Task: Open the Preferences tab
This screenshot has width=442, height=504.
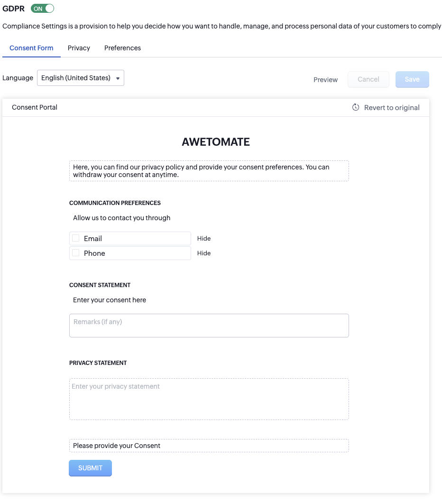Action: [x=122, y=48]
